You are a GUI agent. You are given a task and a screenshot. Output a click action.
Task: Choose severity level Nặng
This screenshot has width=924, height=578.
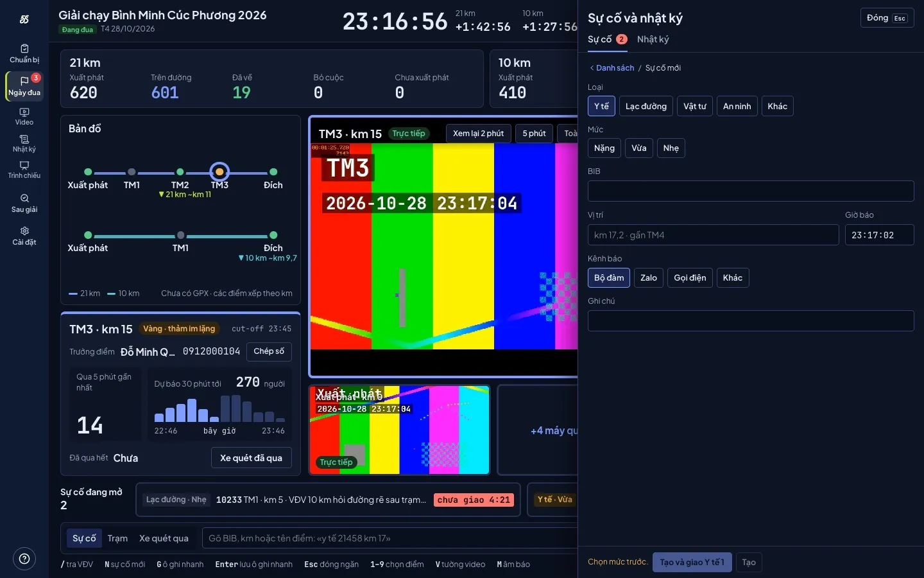[x=604, y=148]
